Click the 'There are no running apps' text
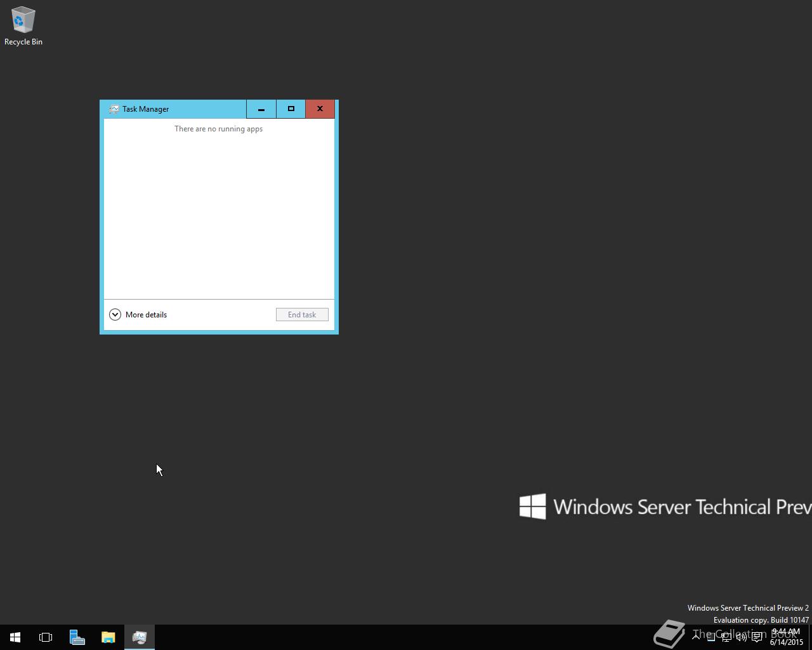 [x=218, y=129]
